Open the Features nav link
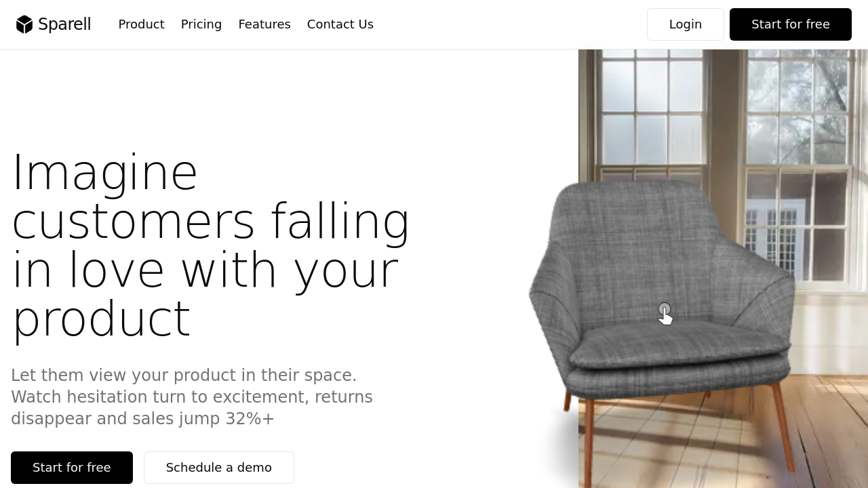868x488 pixels. coord(264,24)
